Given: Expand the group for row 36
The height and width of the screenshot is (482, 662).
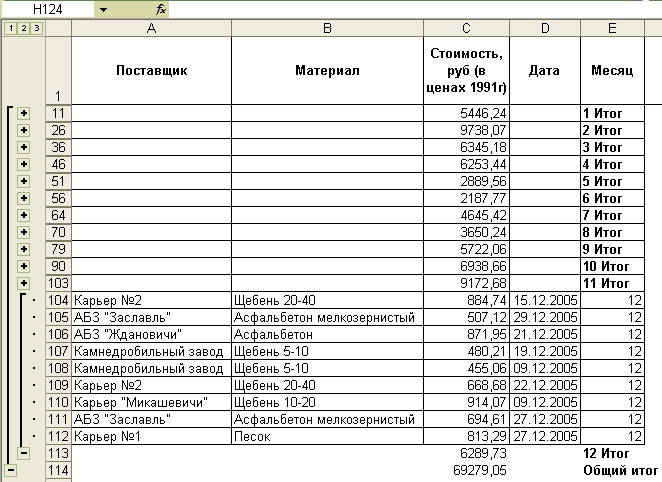Looking at the screenshot, I should coord(24,147).
